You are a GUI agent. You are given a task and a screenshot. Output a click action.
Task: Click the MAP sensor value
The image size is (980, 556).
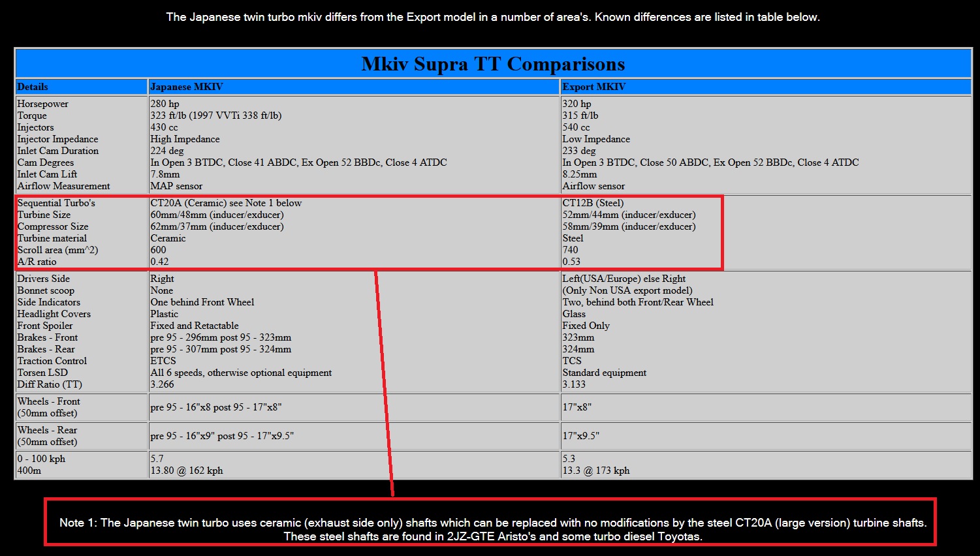(176, 186)
